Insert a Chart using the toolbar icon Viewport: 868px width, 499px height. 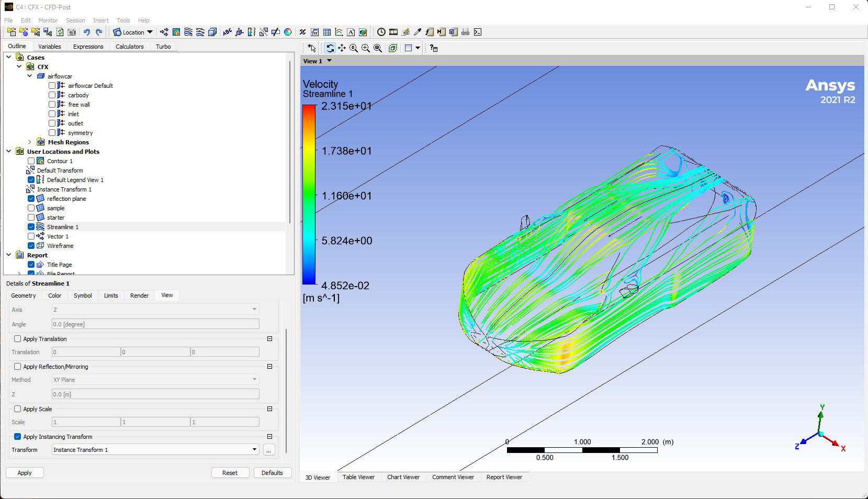tap(339, 32)
